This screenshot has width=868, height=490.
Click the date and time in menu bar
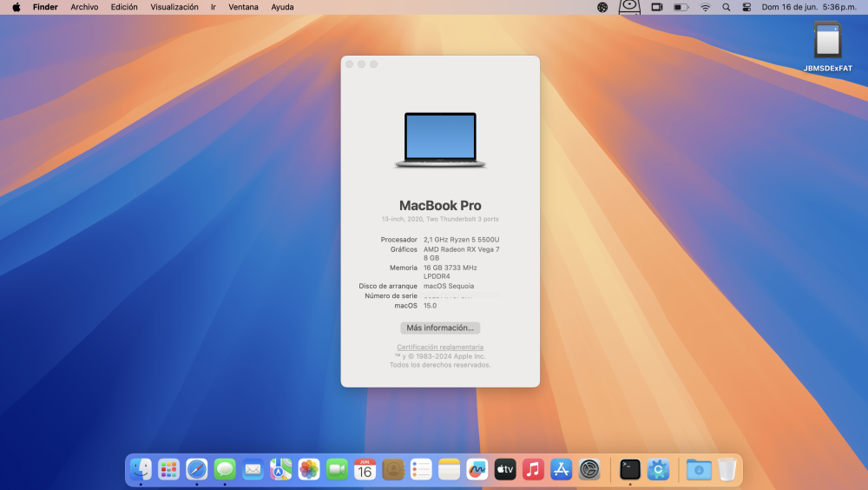coord(809,7)
